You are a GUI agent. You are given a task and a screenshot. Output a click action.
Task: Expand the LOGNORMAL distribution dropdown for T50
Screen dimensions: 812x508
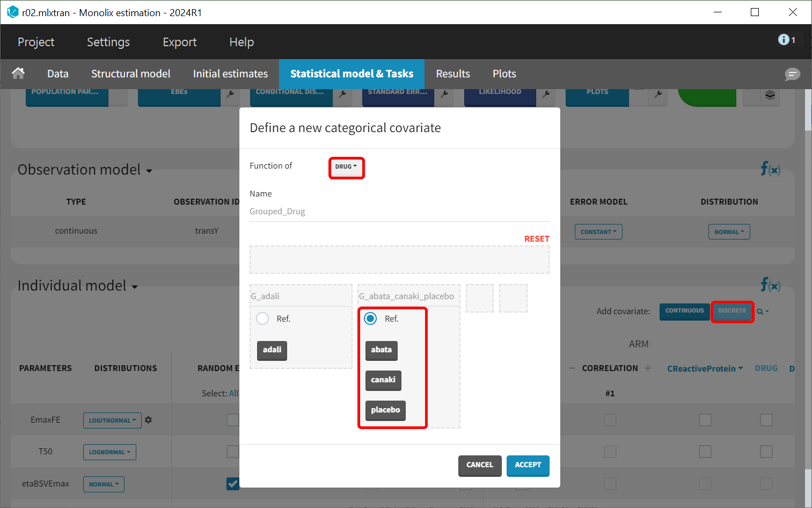point(109,452)
